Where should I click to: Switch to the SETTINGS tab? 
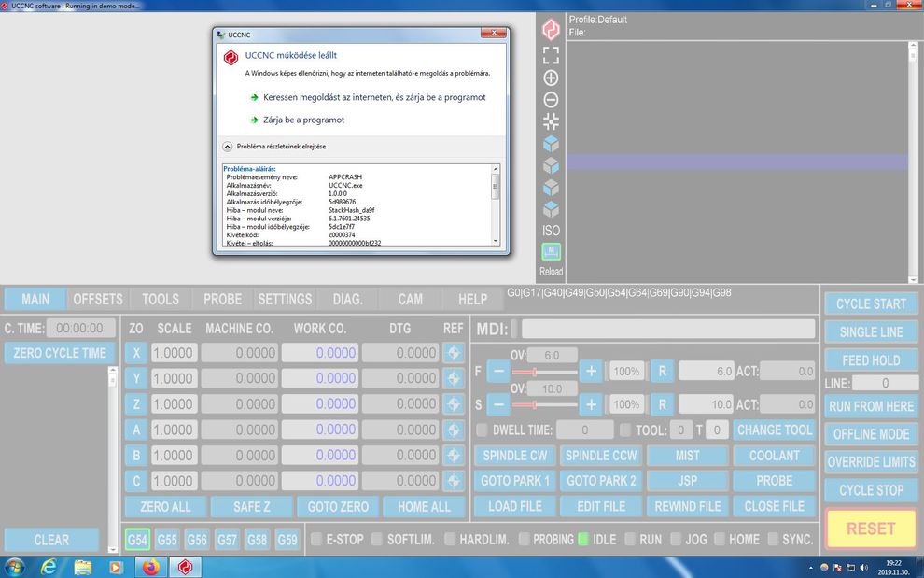285,300
